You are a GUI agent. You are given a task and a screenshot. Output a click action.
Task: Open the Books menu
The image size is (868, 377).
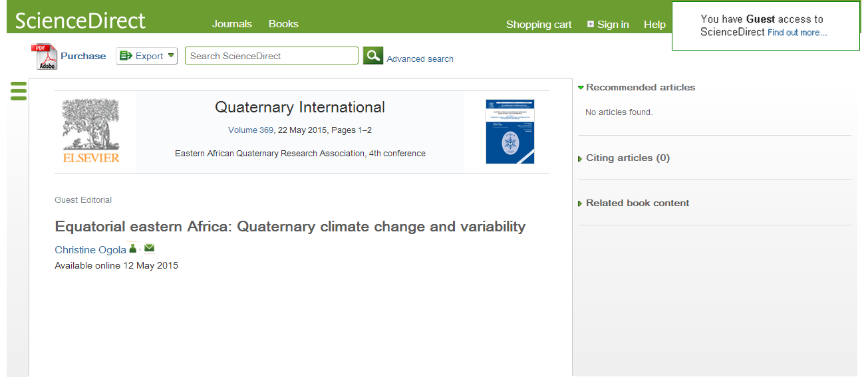tap(283, 24)
